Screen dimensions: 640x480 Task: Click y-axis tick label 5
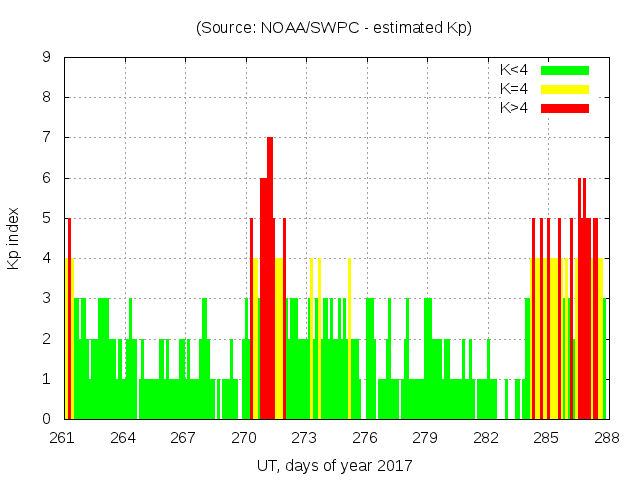pos(47,219)
